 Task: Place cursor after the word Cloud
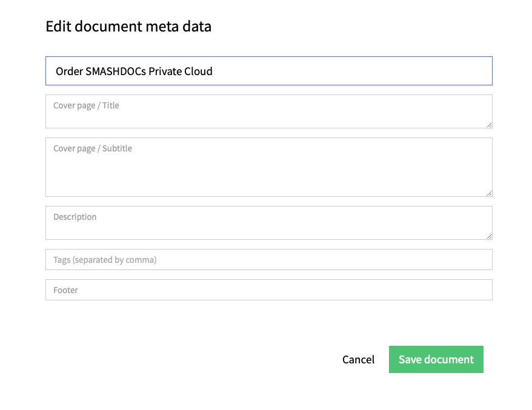[213, 71]
